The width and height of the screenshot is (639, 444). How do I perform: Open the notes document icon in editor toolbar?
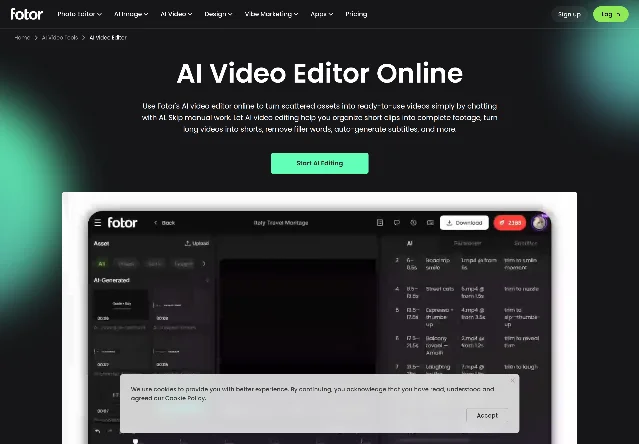(x=380, y=222)
